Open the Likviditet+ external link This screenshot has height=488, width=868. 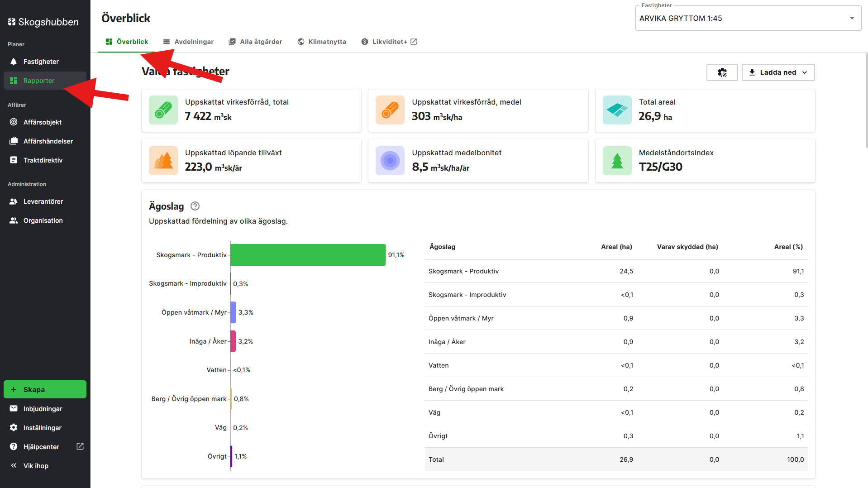coord(389,42)
